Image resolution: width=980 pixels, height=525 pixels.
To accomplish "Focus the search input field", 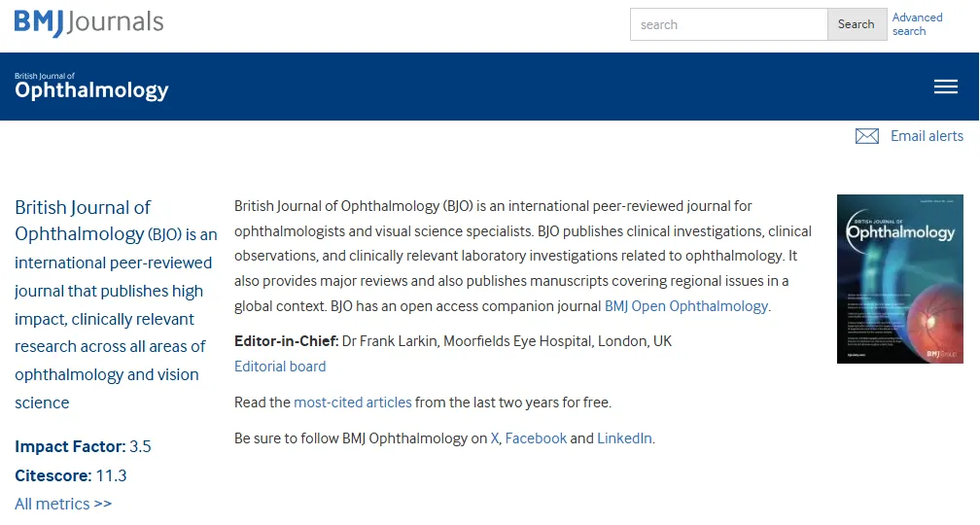I will coord(729,24).
